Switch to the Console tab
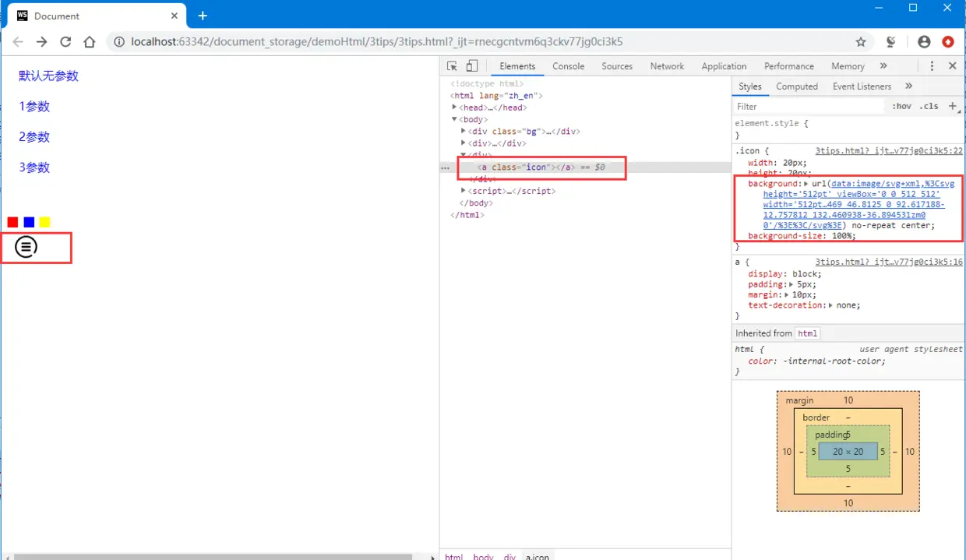 [569, 66]
